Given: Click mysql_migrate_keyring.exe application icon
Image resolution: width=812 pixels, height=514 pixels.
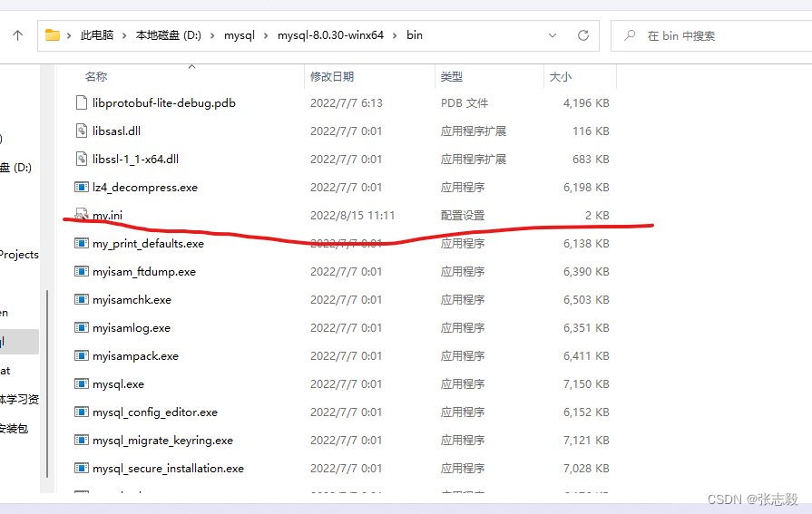Looking at the screenshot, I should point(82,440).
